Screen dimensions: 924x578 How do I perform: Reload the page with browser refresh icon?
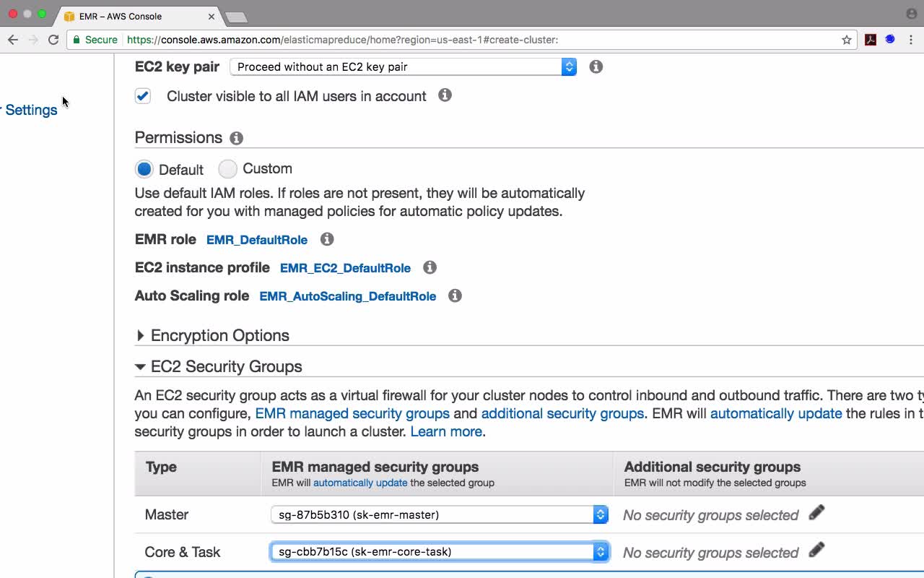pos(53,40)
